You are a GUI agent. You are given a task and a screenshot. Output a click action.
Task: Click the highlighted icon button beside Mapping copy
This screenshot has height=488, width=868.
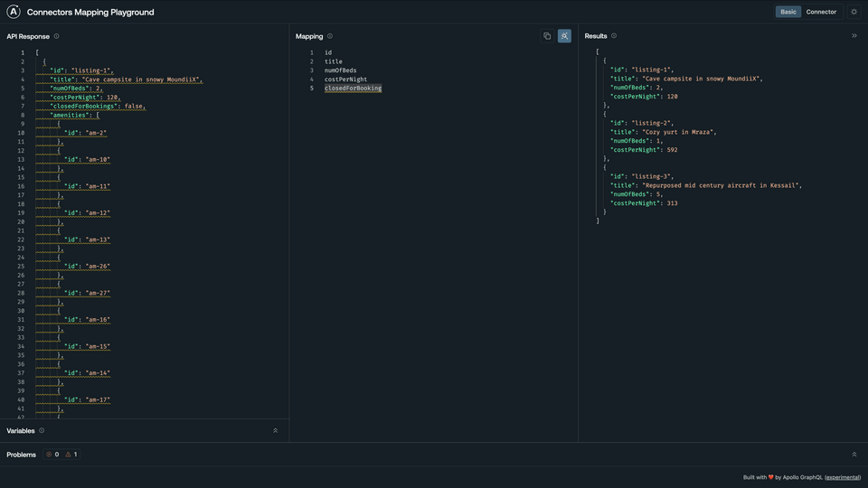coord(564,36)
